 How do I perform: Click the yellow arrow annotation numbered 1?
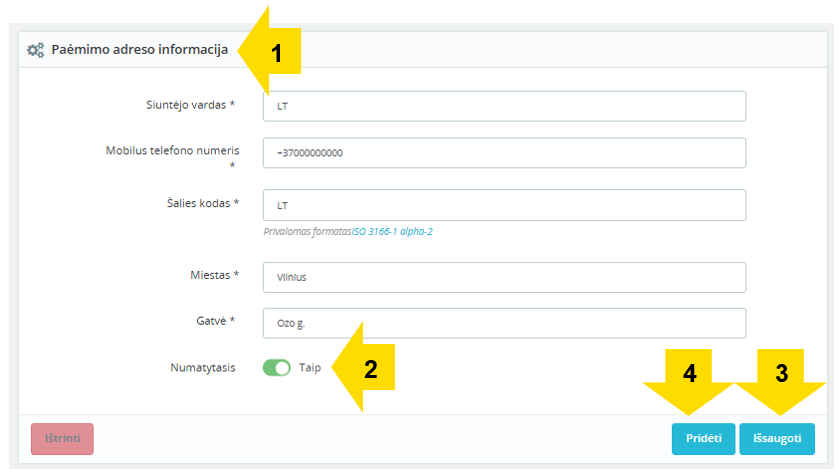(269, 51)
